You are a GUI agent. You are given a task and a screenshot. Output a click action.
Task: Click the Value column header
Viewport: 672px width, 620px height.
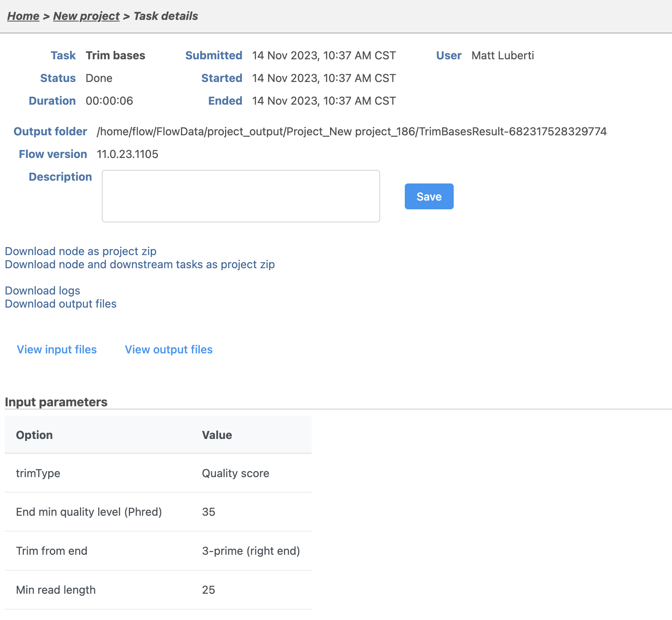coord(217,435)
